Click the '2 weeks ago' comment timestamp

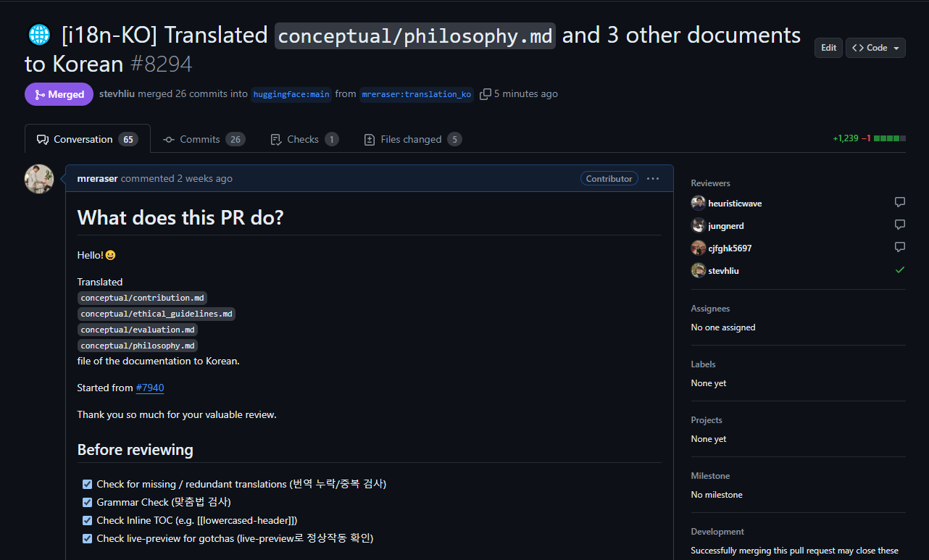pos(204,178)
